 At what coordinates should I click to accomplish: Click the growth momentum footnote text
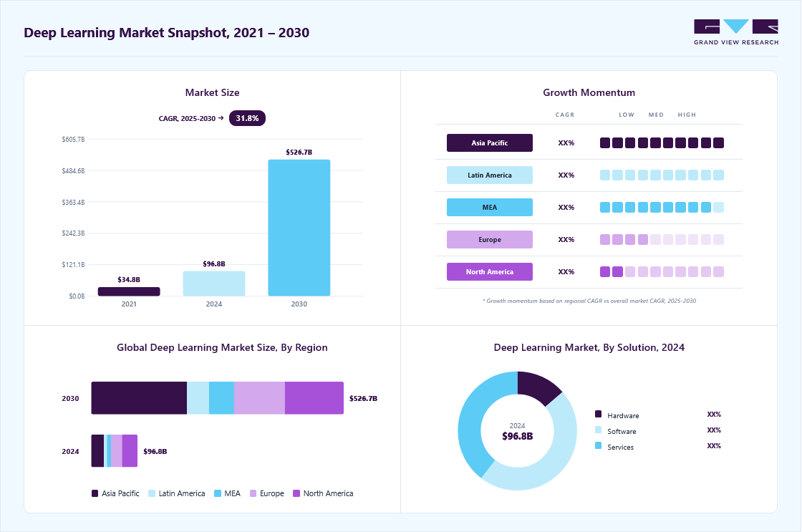tap(589, 301)
